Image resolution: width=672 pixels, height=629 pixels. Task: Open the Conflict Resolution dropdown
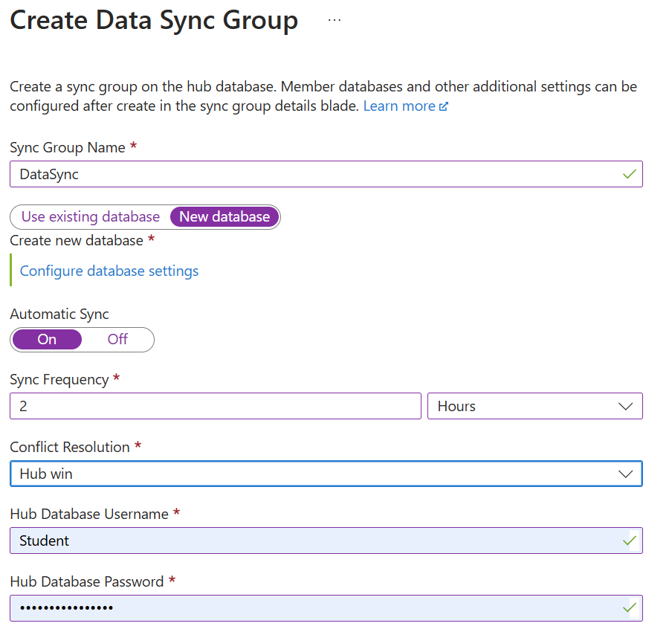click(x=327, y=474)
